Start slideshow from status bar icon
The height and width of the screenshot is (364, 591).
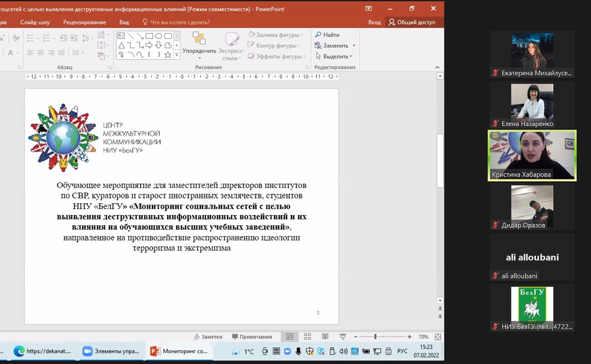343,337
